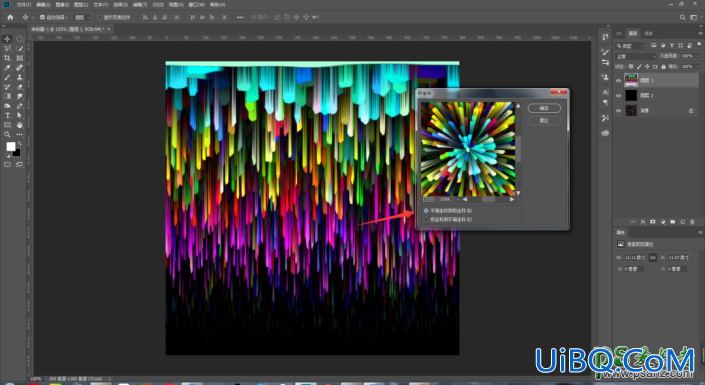Select the Clone Stamp tool
This screenshot has height=385, width=705.
pos(20,77)
